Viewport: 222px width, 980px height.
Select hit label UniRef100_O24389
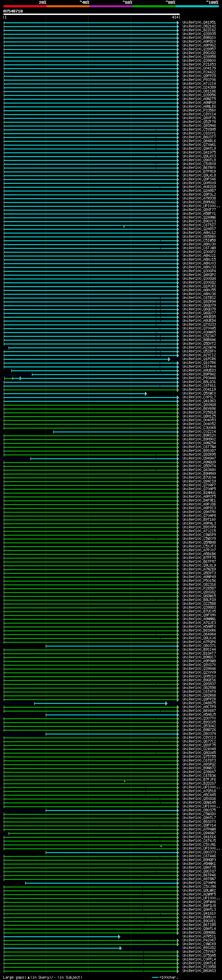[199, 88]
